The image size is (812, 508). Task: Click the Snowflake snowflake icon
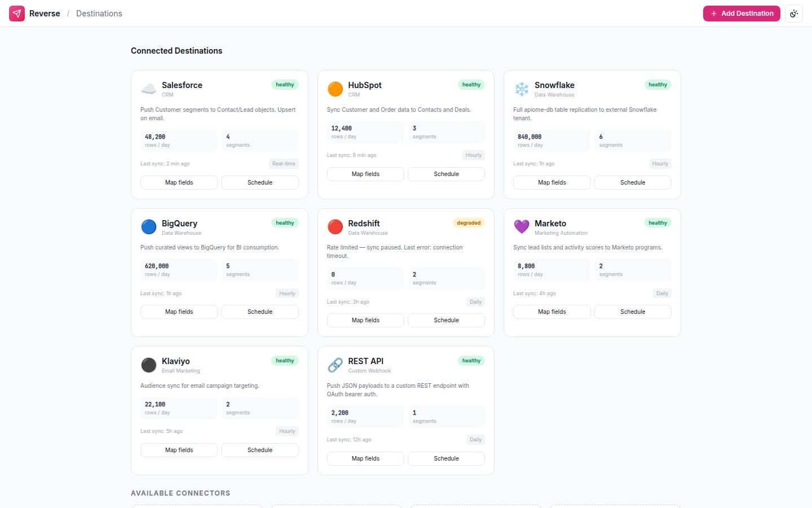[522, 89]
